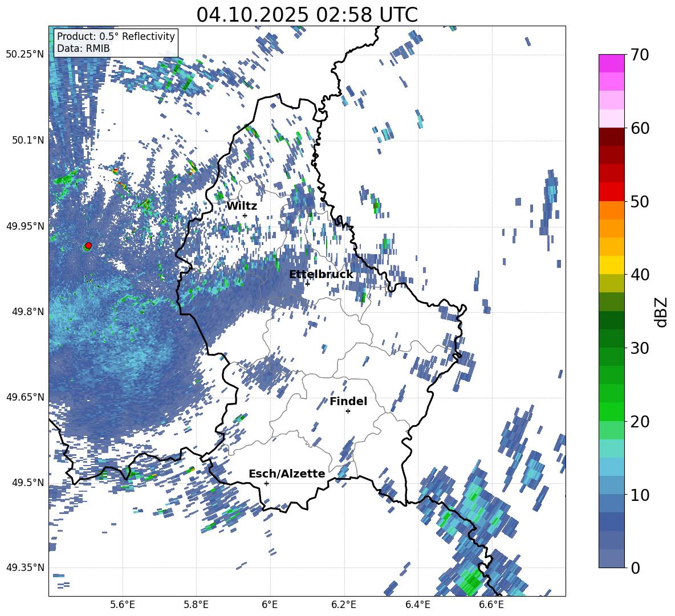Click the 49.95°N latitude label

[25, 226]
